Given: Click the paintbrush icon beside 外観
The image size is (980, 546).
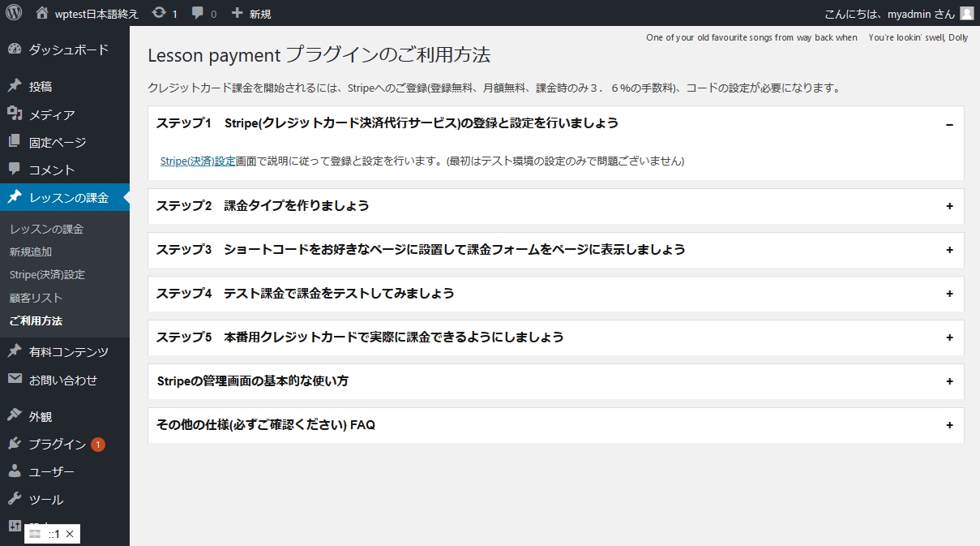Looking at the screenshot, I should coord(15,415).
